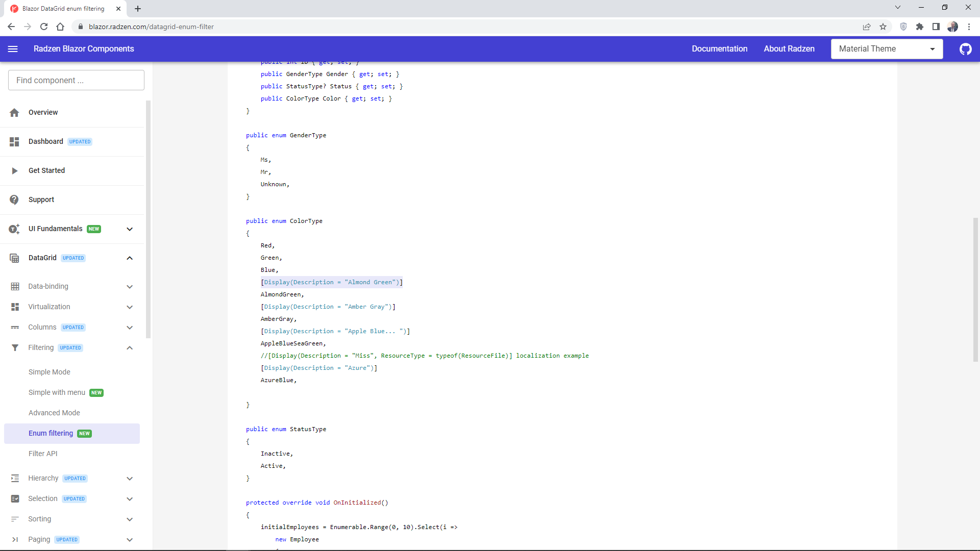Select Enum filtering in the sidebar

pyautogui.click(x=51, y=433)
